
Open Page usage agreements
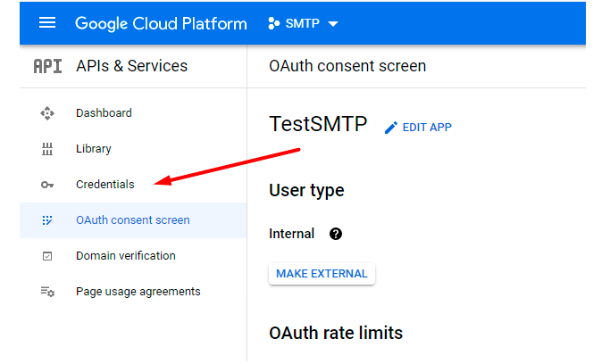(x=138, y=292)
